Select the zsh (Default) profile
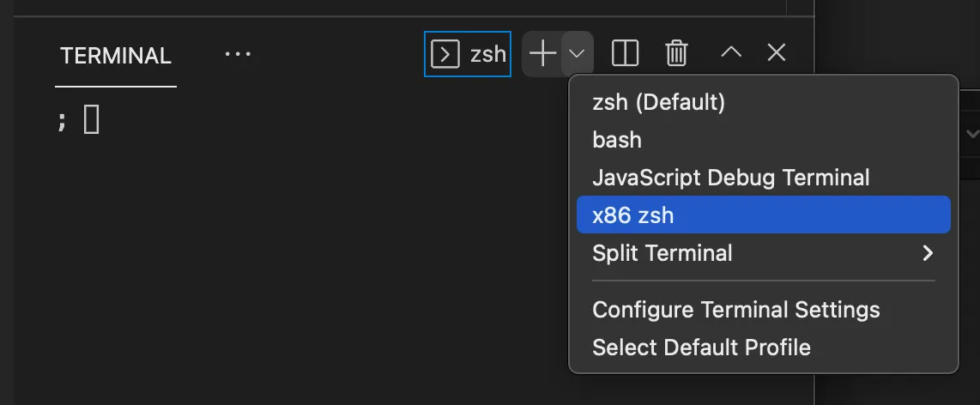 pyautogui.click(x=658, y=102)
